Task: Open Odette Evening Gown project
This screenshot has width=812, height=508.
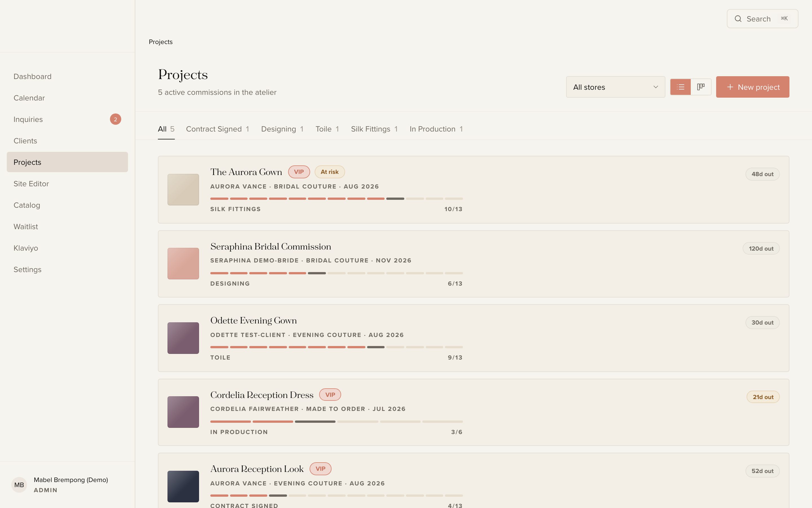Action: coord(253,321)
